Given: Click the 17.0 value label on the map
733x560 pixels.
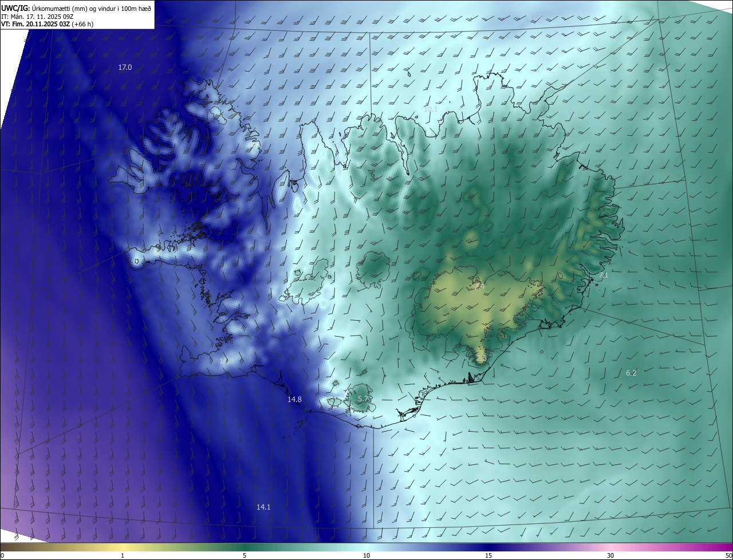Looking at the screenshot, I should click(x=125, y=68).
